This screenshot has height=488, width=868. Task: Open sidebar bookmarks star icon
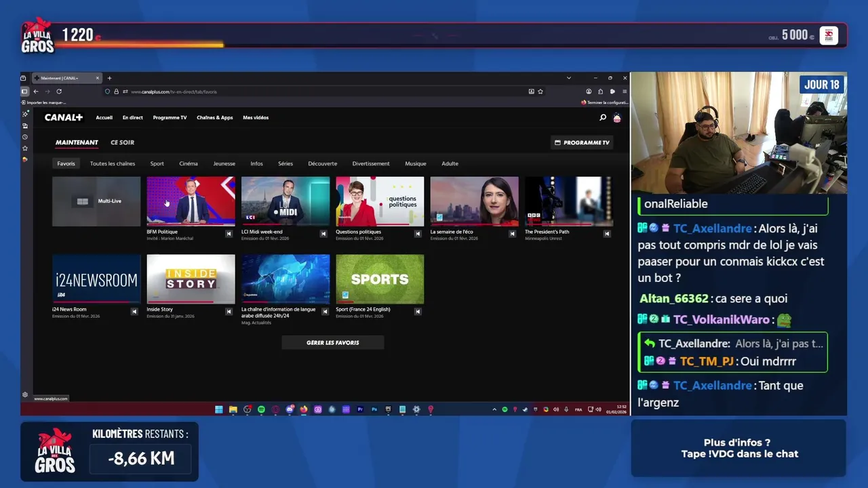(x=25, y=148)
